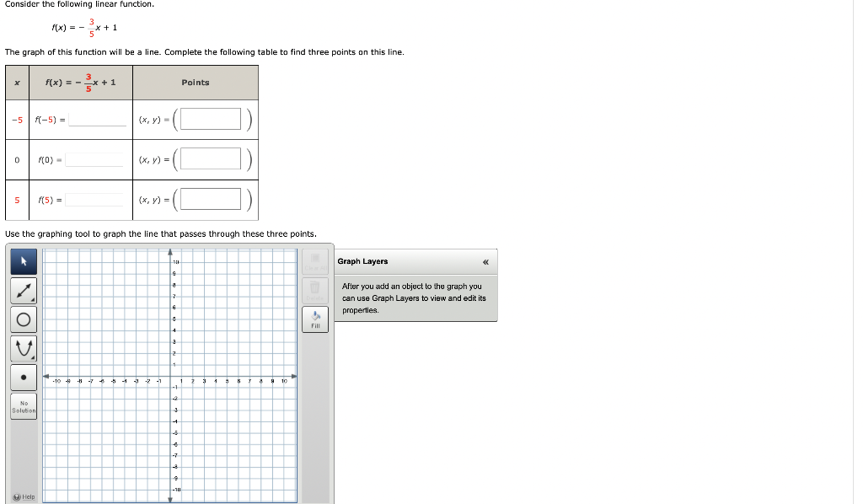Expand the line tool variant options
The height and width of the screenshot is (504, 863).
pyautogui.click(x=32, y=298)
